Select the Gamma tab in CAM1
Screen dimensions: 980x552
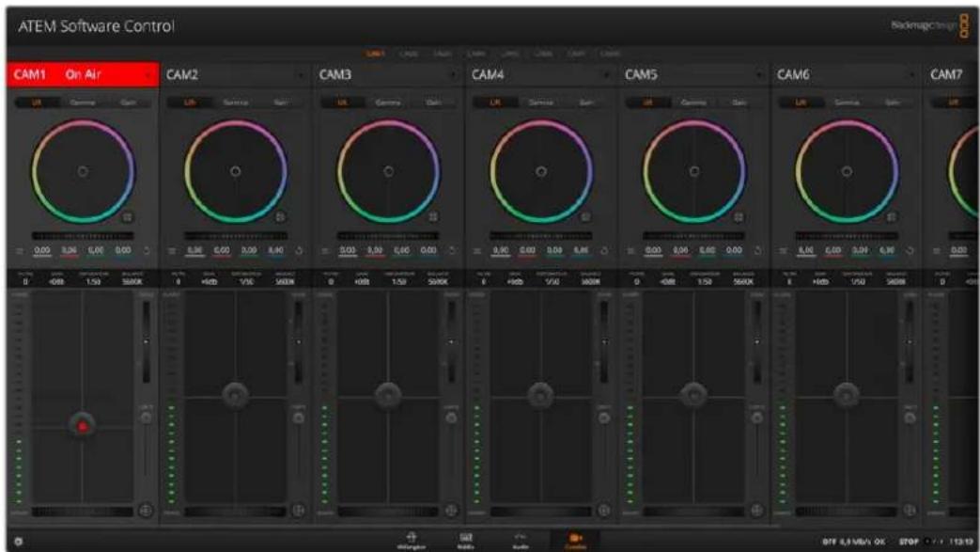click(x=83, y=102)
